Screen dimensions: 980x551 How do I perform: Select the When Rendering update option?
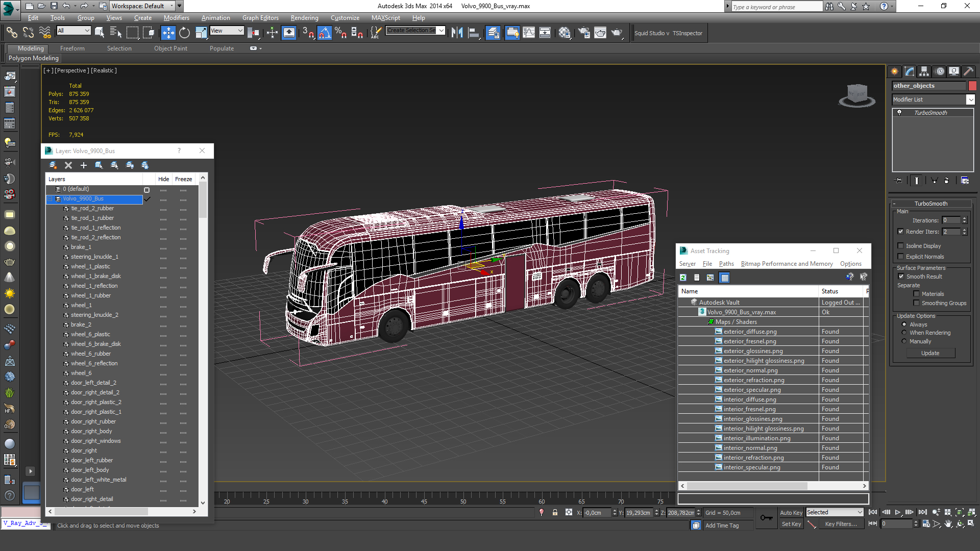[904, 333]
